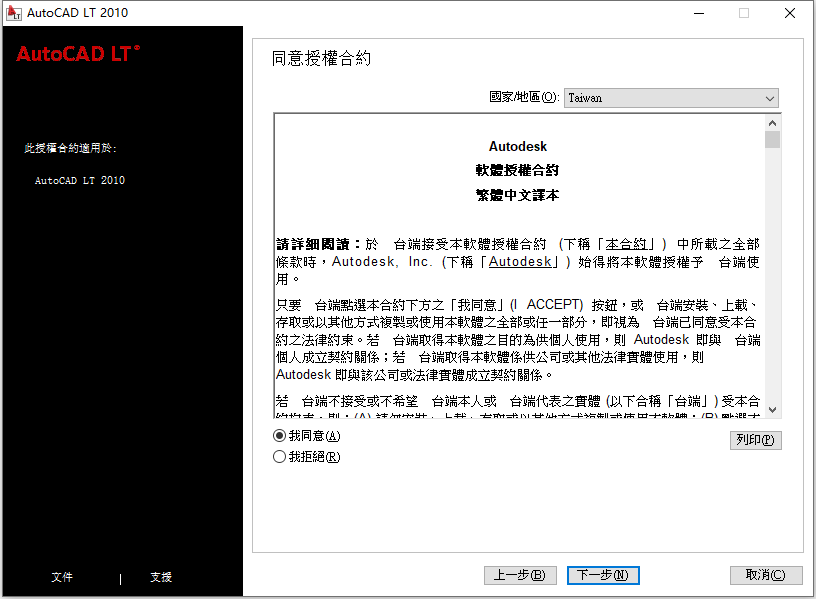Screen dimensions: 816x599
Task: Go back with 上一步(B) button
Action: (520, 575)
